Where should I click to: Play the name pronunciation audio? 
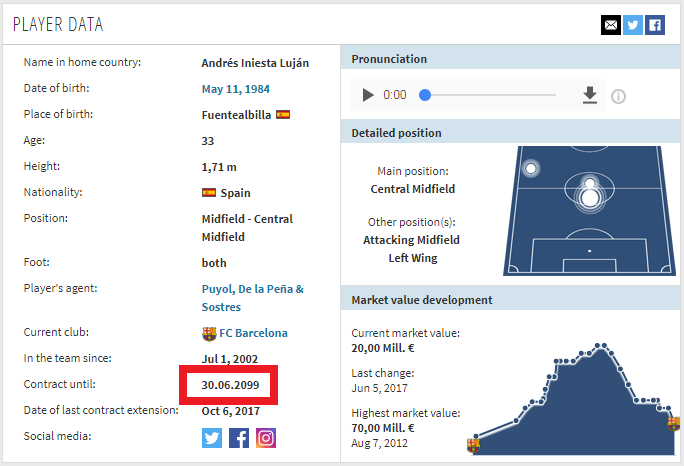point(368,95)
